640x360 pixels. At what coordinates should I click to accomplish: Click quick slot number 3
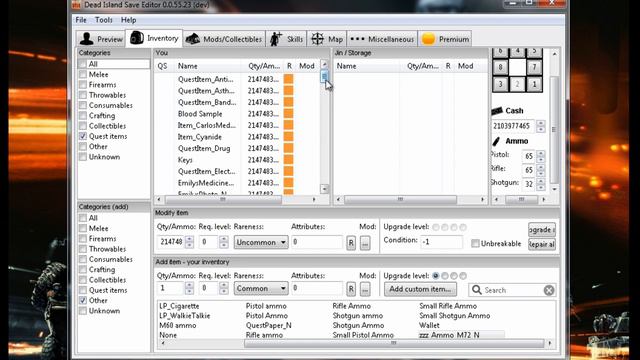(500, 84)
